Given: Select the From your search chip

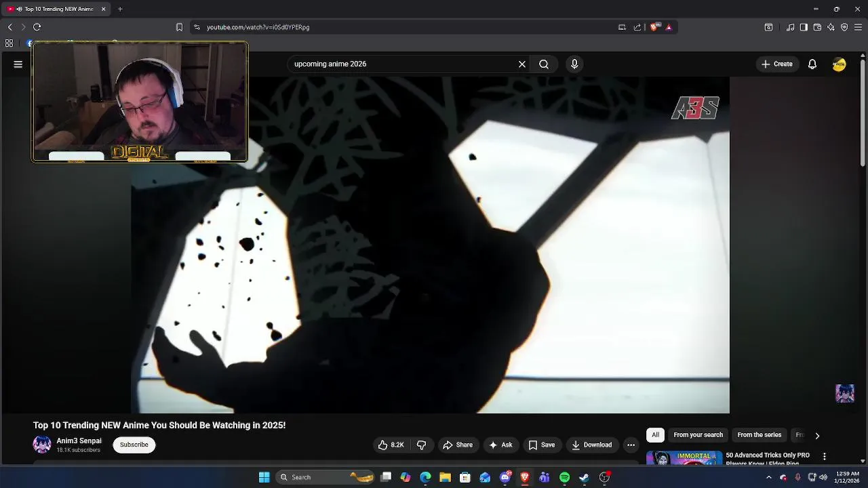Looking at the screenshot, I should point(698,435).
